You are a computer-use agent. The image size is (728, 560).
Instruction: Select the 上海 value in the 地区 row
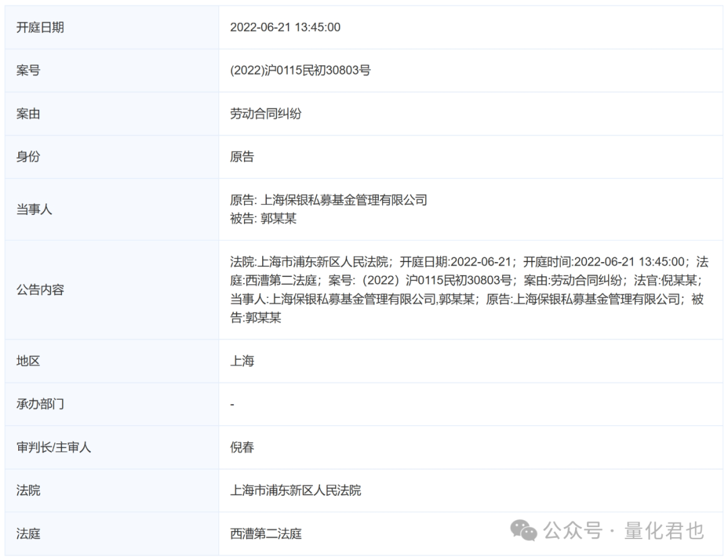242,361
